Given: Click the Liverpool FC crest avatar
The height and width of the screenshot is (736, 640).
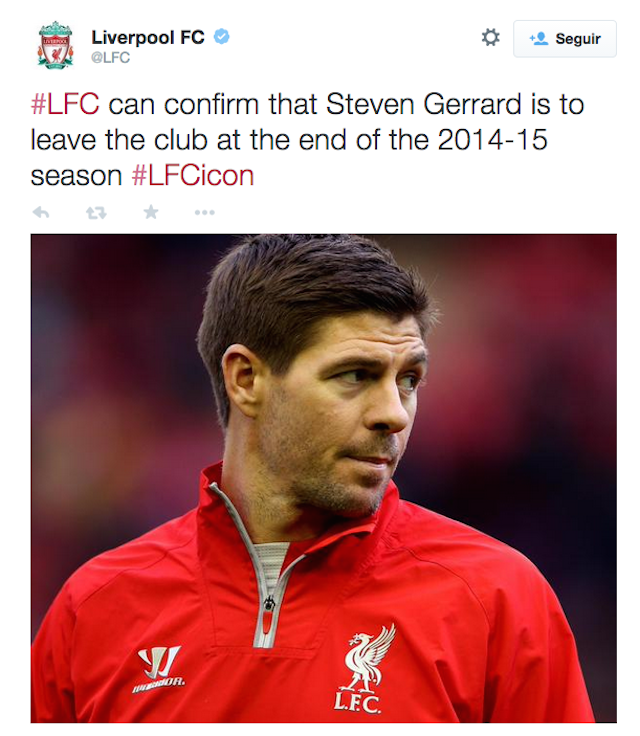Looking at the screenshot, I should coord(55,45).
